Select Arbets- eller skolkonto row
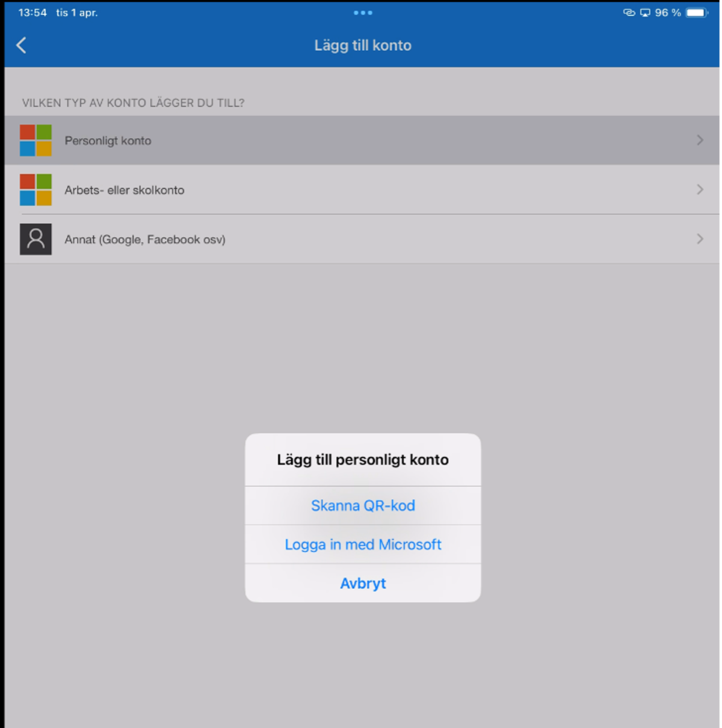 click(x=362, y=190)
